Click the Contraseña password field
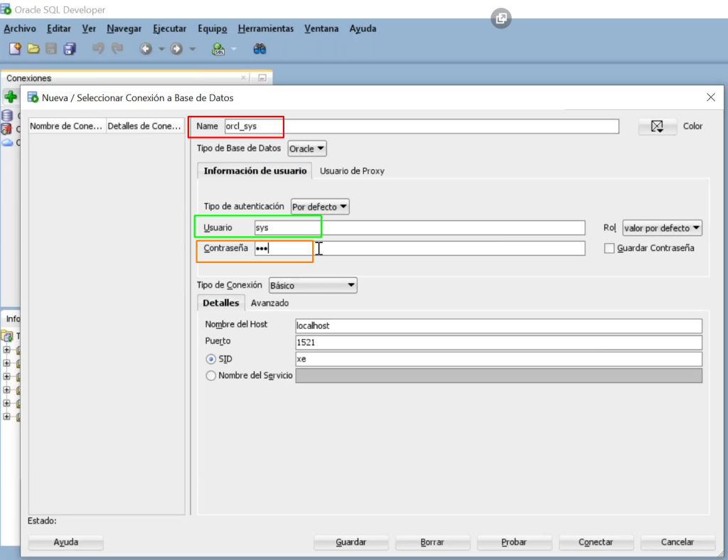Image resolution: width=728 pixels, height=560 pixels. pos(419,248)
